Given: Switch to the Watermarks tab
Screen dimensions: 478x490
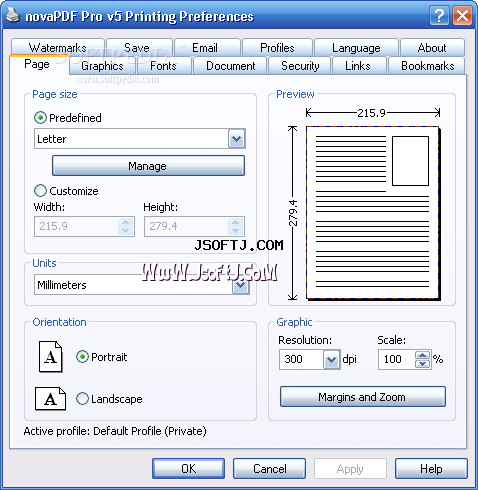Looking at the screenshot, I should click(58, 48).
